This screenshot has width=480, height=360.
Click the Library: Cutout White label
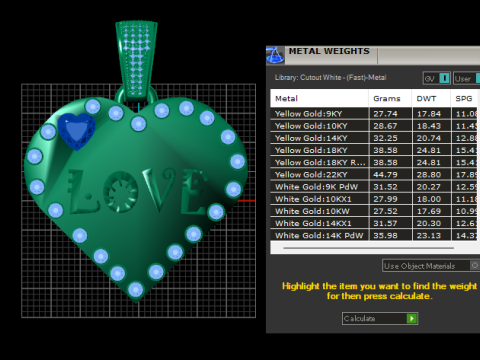pyautogui.click(x=330, y=78)
